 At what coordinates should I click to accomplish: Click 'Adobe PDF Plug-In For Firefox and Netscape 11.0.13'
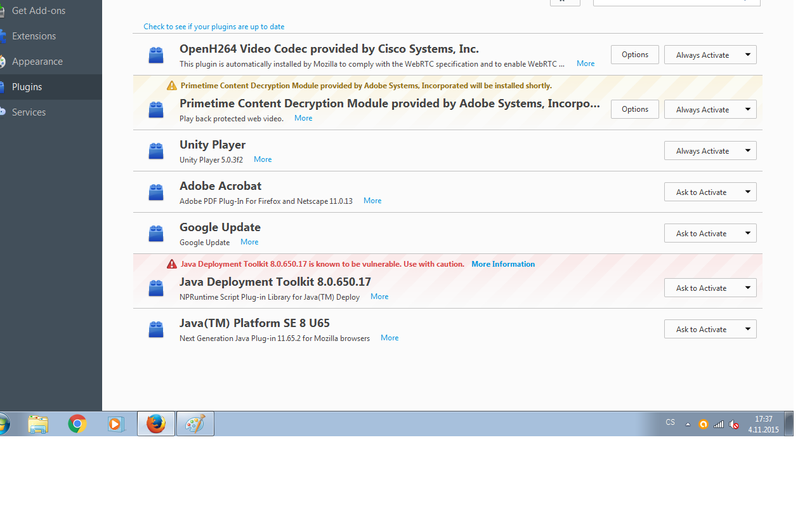266,201
